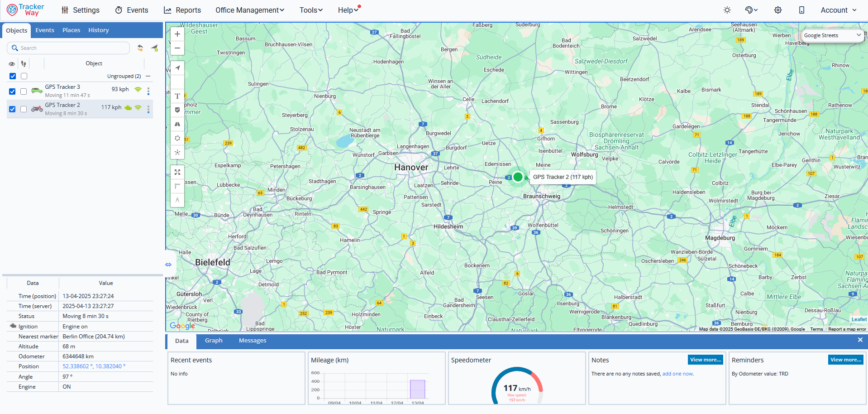Open the Google Streets map type dropdown

[832, 35]
